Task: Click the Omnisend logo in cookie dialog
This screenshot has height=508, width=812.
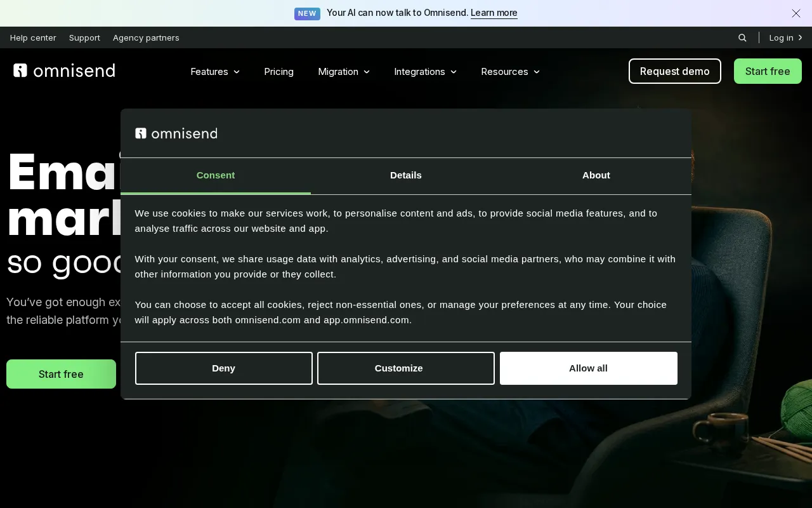Action: point(176,133)
